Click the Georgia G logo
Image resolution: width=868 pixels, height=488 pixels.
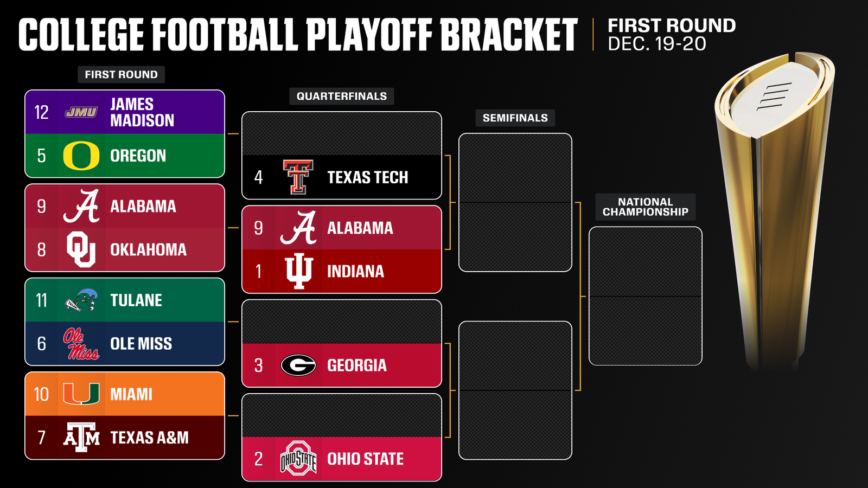pyautogui.click(x=298, y=365)
